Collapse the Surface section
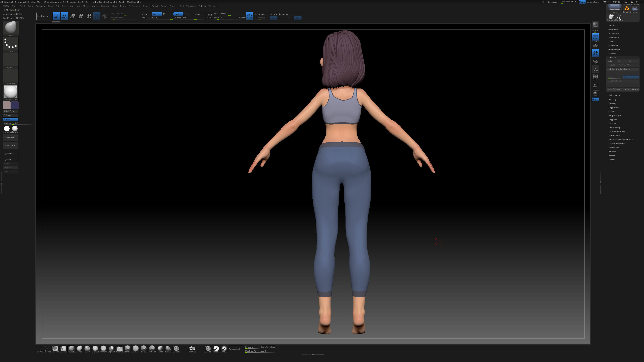This screenshot has height=362, width=644. 612,57
